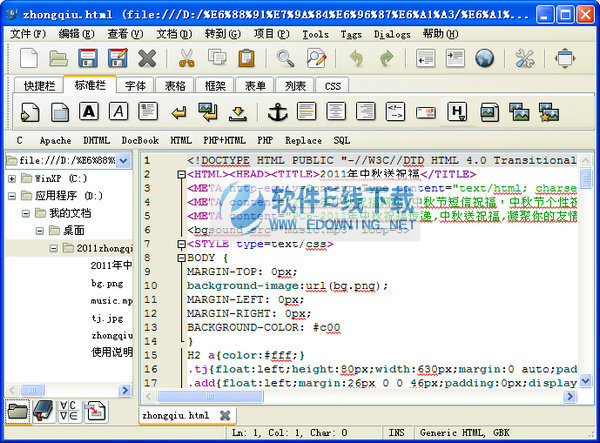Show the file browser side panel tab
600x443 pixels.
[18, 412]
